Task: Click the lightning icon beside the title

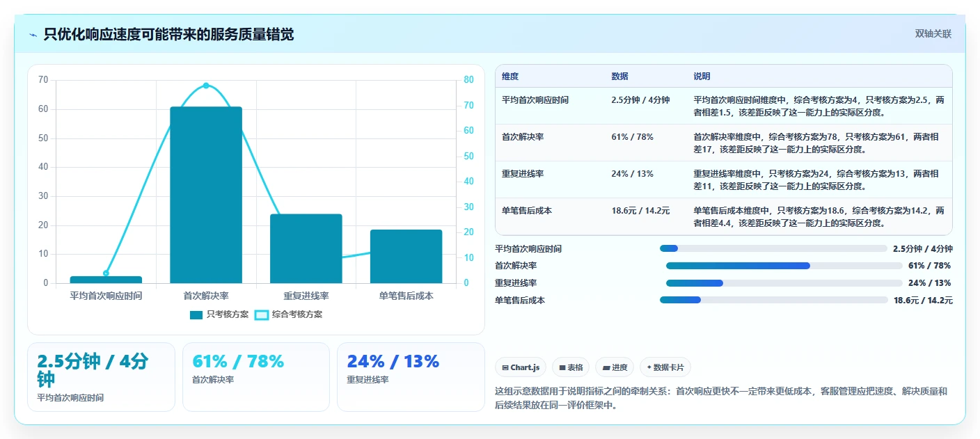Action: click(x=33, y=34)
